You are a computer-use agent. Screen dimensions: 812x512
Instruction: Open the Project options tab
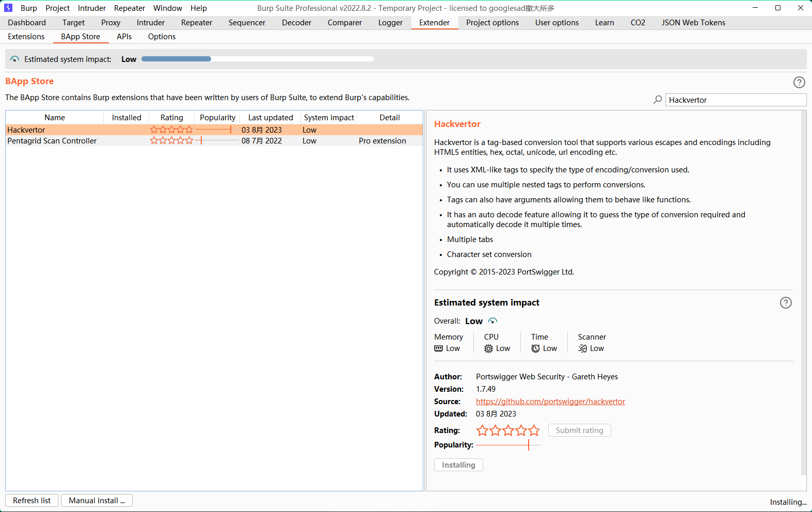492,23
